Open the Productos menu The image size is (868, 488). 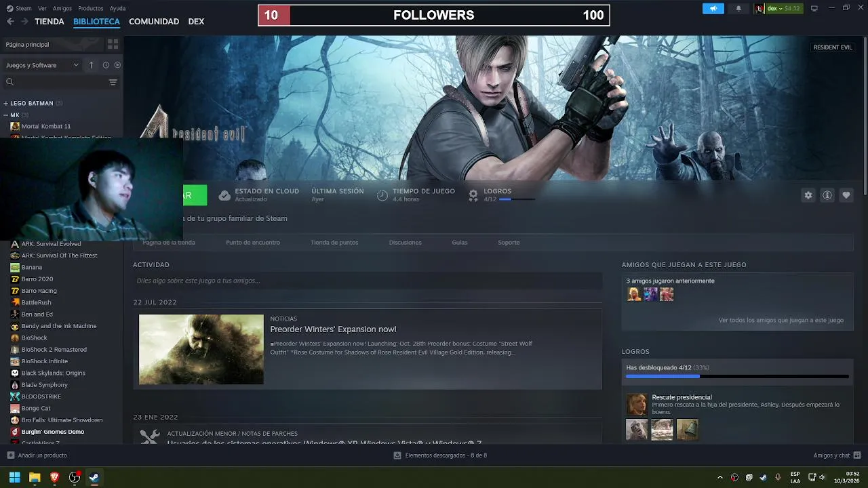coord(91,8)
